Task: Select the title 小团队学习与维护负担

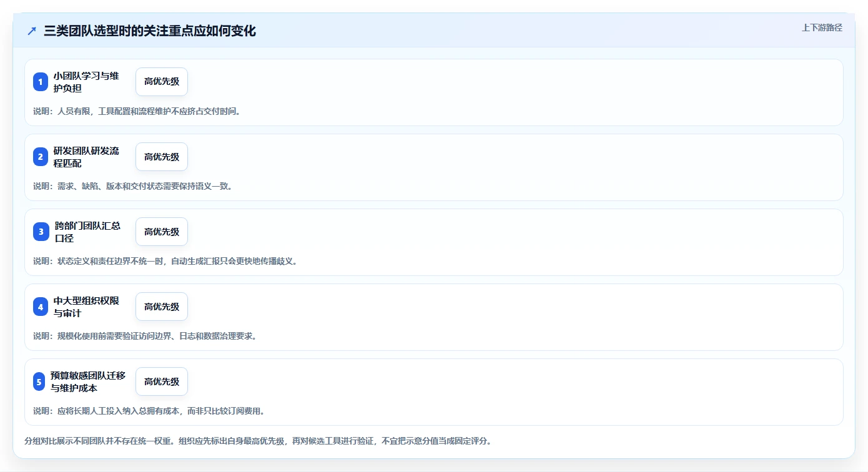Action: click(x=86, y=82)
